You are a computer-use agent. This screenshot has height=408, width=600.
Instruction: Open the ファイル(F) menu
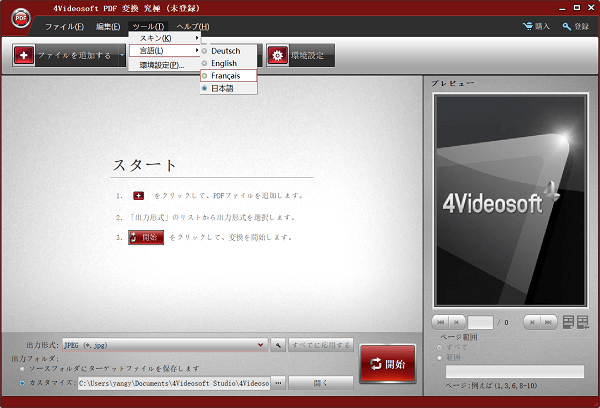(x=64, y=26)
